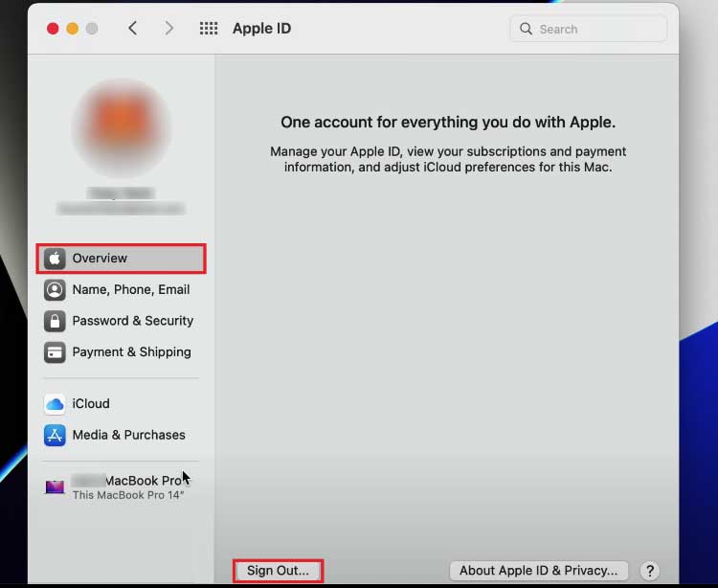Close the Apple ID window
This screenshot has height=588, width=718.
pyautogui.click(x=53, y=29)
